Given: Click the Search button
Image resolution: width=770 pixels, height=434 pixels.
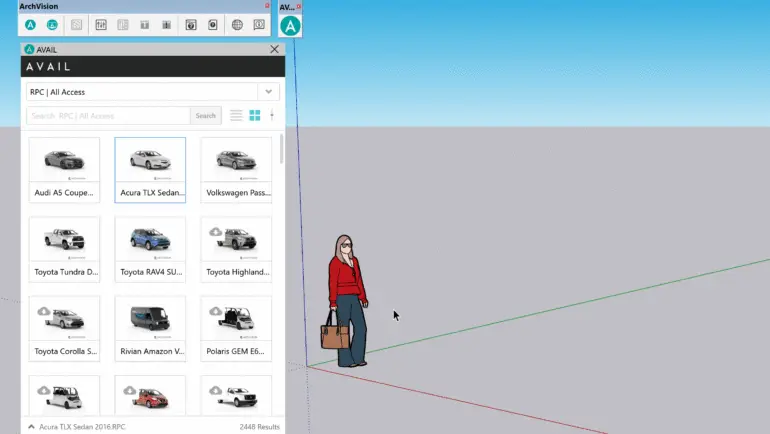Looking at the screenshot, I should (206, 116).
